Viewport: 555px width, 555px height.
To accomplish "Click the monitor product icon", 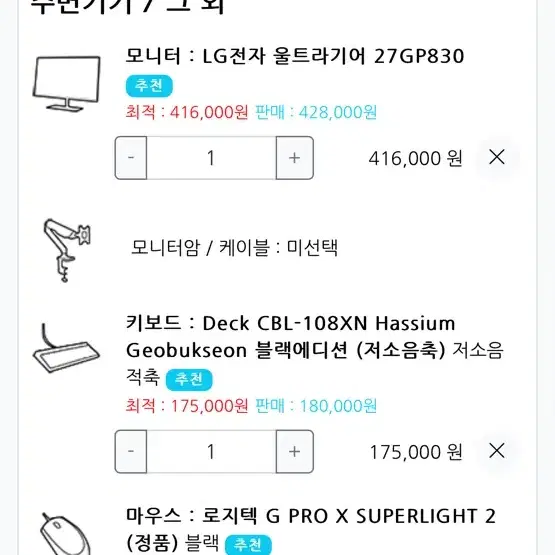I will [x=67, y=84].
